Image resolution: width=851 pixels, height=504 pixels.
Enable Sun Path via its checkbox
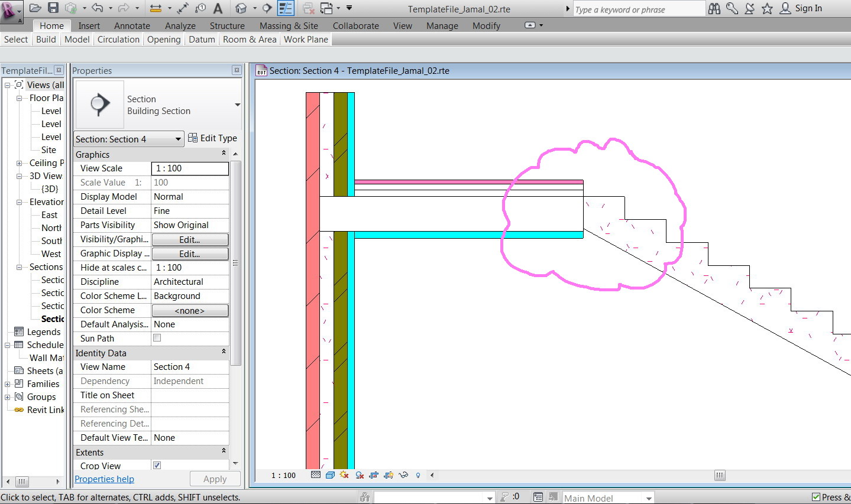[x=156, y=337]
